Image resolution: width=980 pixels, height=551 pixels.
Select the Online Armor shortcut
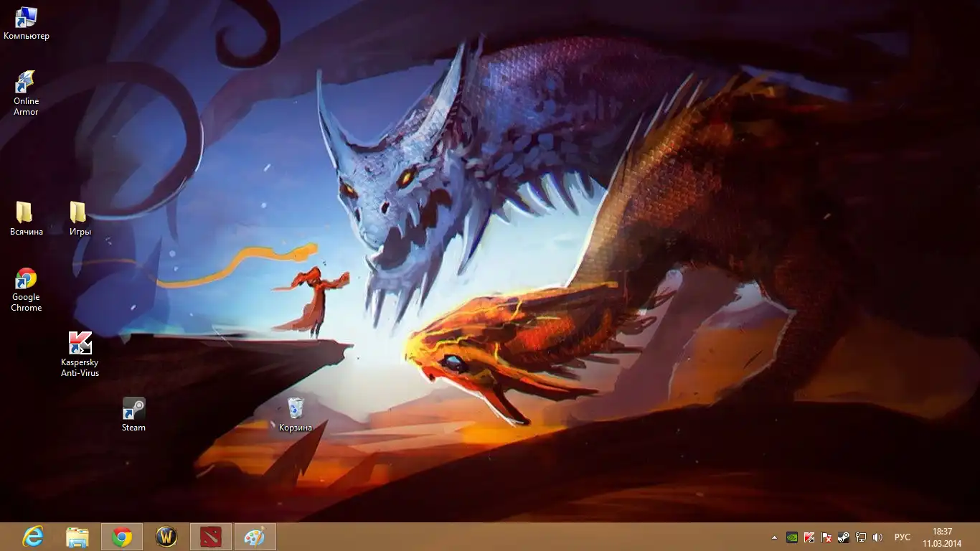(26, 93)
